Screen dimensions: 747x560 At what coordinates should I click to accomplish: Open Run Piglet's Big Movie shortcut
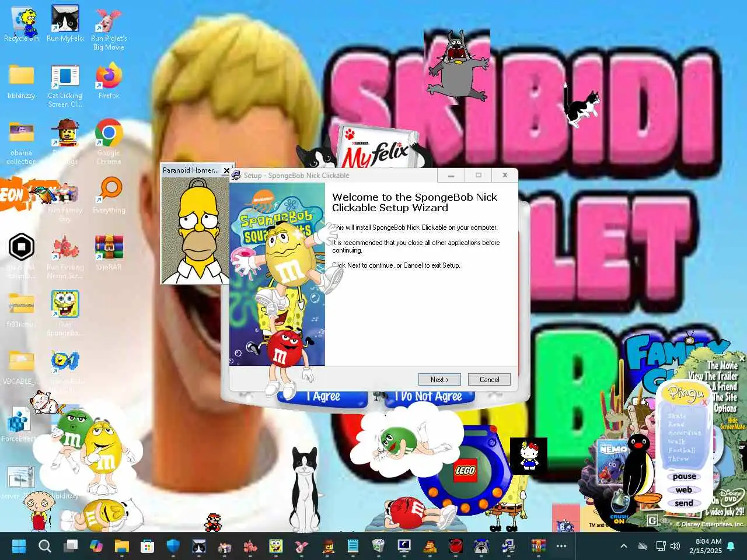coord(109,28)
